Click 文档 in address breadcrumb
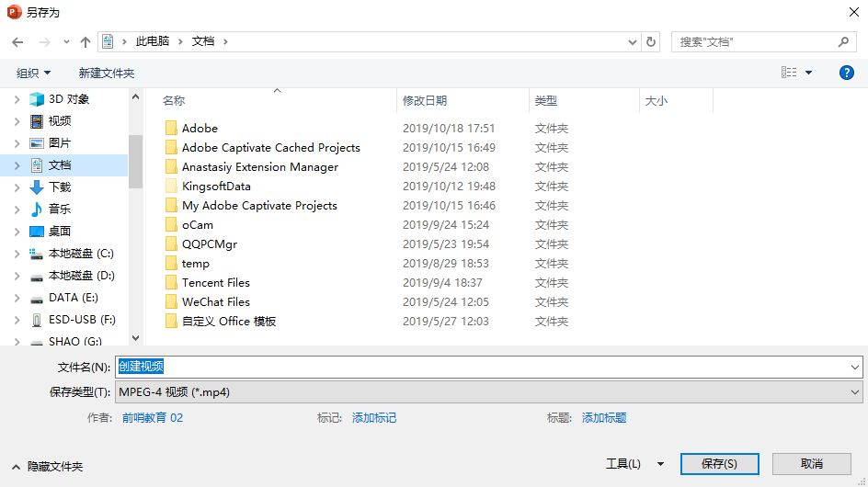 point(202,41)
